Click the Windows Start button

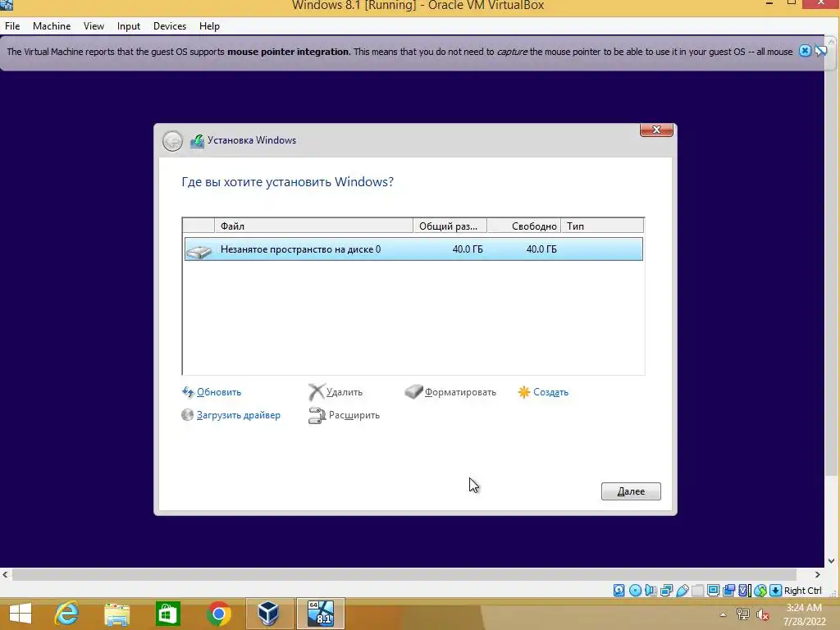pyautogui.click(x=21, y=614)
